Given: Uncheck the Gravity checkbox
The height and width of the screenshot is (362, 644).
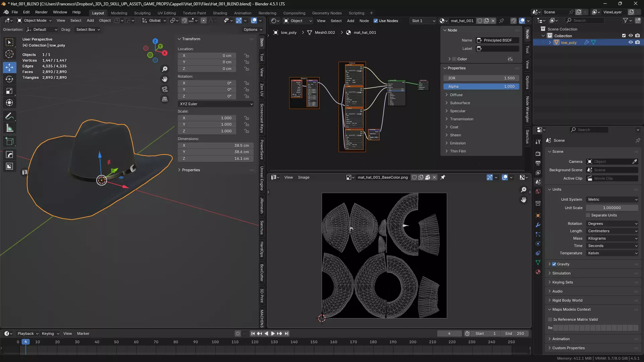Looking at the screenshot, I should coord(554,264).
